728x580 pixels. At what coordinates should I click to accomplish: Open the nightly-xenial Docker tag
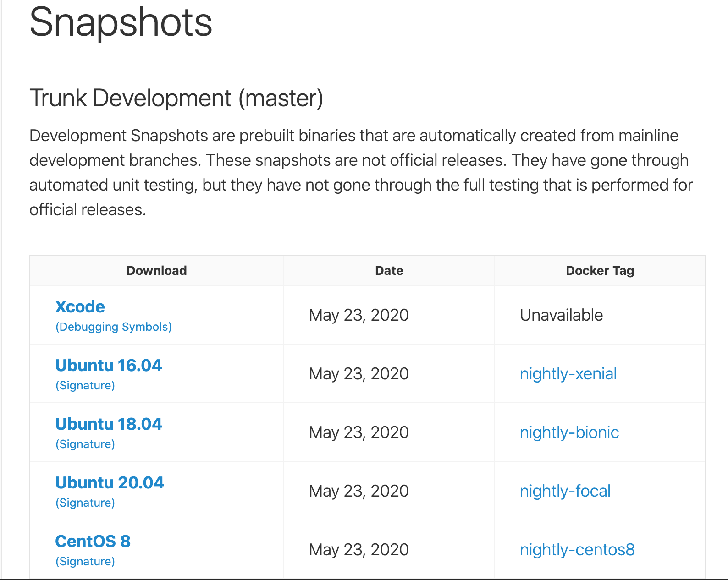pyautogui.click(x=568, y=373)
